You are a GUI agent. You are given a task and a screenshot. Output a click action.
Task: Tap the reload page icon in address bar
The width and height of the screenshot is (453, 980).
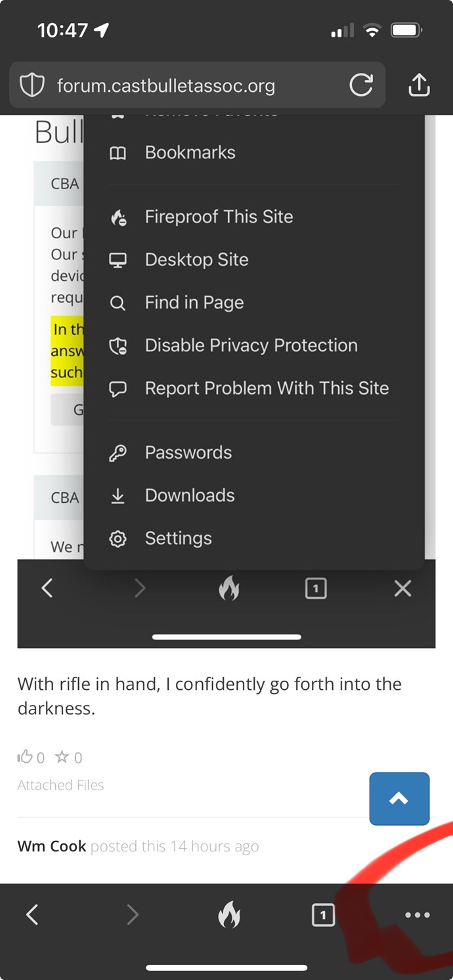361,85
